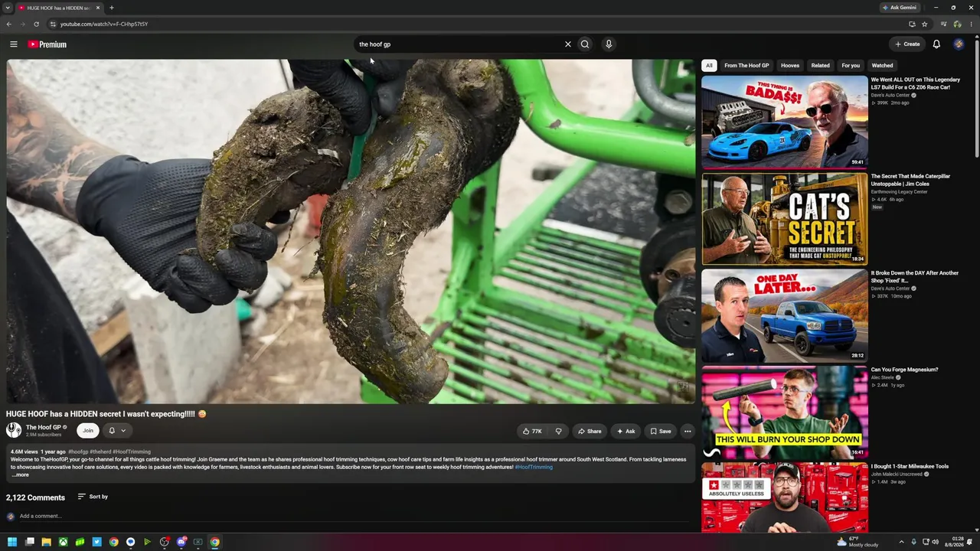Open Task View in the taskbar
The image size is (980, 551).
click(29, 542)
